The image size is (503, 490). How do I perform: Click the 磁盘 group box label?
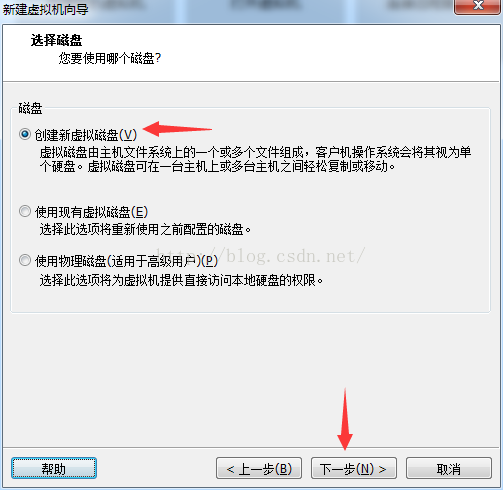pos(30,108)
